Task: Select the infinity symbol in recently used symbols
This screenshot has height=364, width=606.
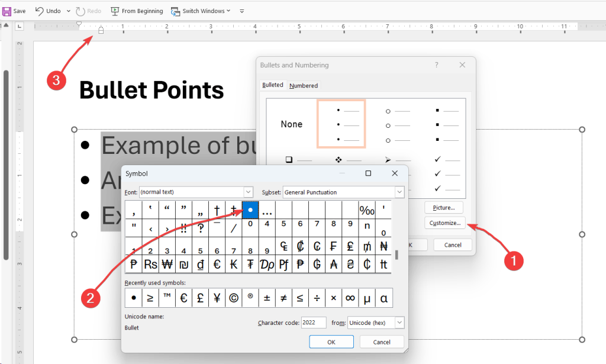Action: point(350,298)
